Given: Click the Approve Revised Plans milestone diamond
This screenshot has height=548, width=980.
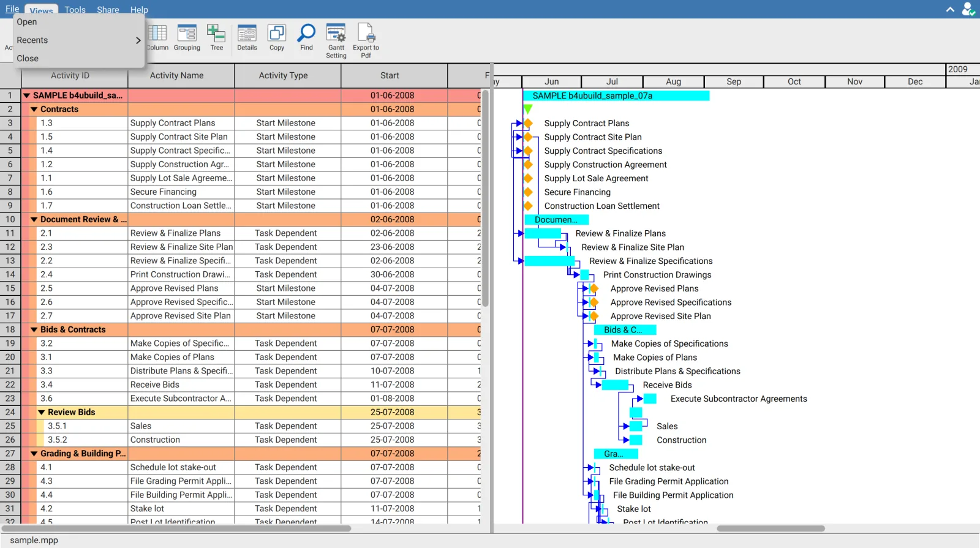Looking at the screenshot, I should 594,288.
